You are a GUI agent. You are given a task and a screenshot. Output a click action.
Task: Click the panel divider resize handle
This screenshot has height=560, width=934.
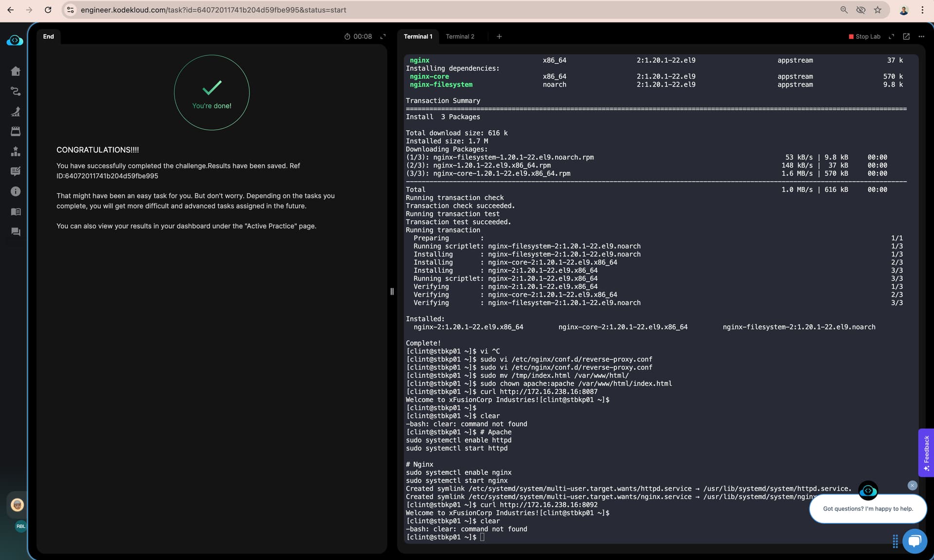click(392, 292)
